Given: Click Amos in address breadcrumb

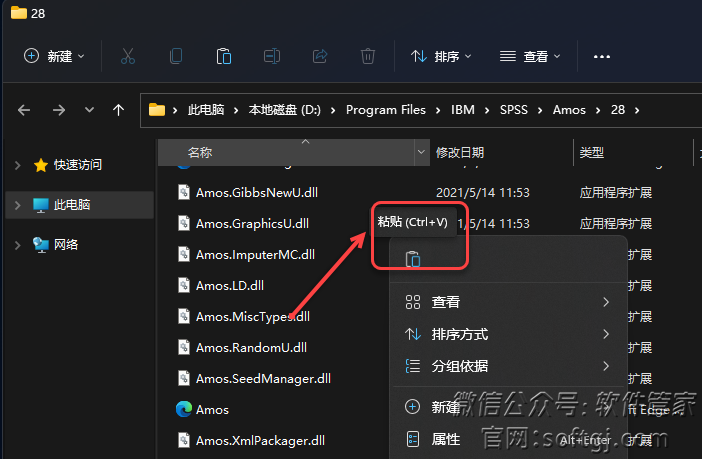Looking at the screenshot, I should 569,110.
